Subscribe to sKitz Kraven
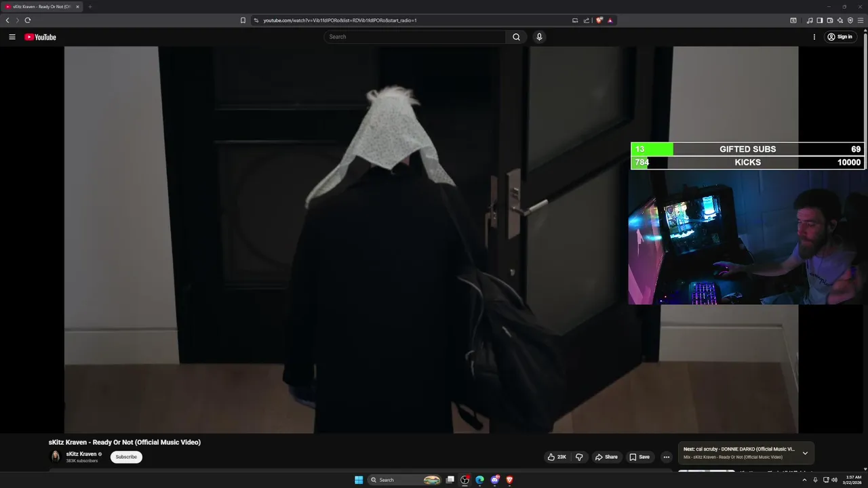The height and width of the screenshot is (488, 868). pyautogui.click(x=126, y=457)
